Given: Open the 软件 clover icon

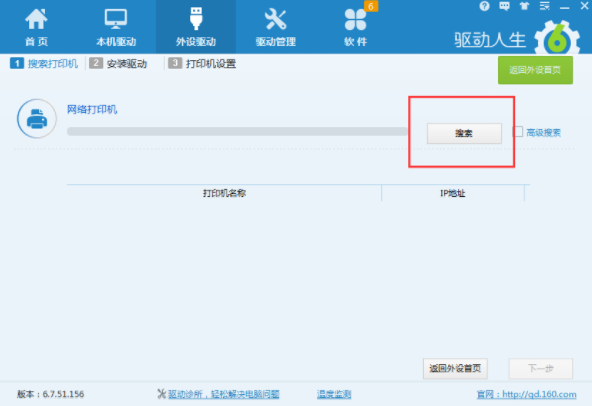Looking at the screenshot, I should click(355, 20).
